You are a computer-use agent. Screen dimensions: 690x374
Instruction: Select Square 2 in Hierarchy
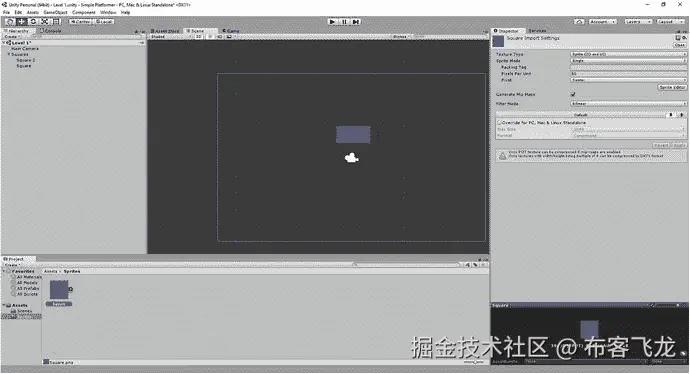[26, 60]
